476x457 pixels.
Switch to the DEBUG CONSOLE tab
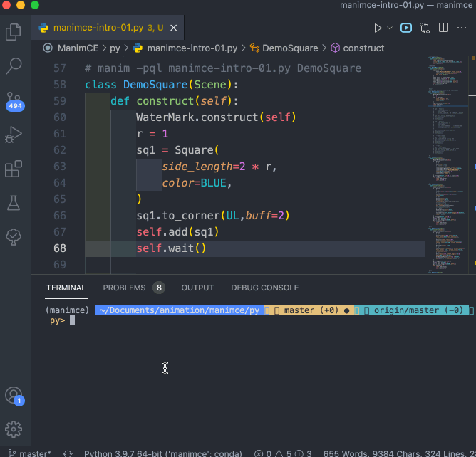click(x=264, y=288)
